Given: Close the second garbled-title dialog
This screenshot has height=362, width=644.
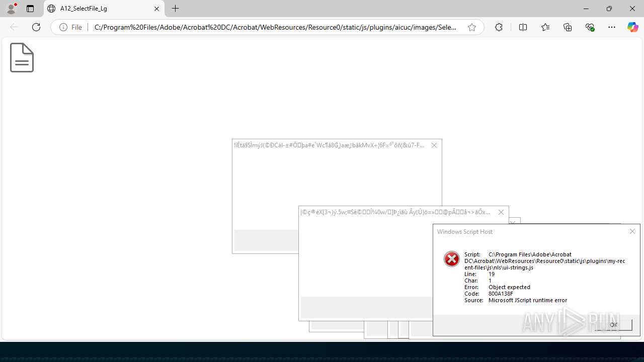Looking at the screenshot, I should point(501,212).
